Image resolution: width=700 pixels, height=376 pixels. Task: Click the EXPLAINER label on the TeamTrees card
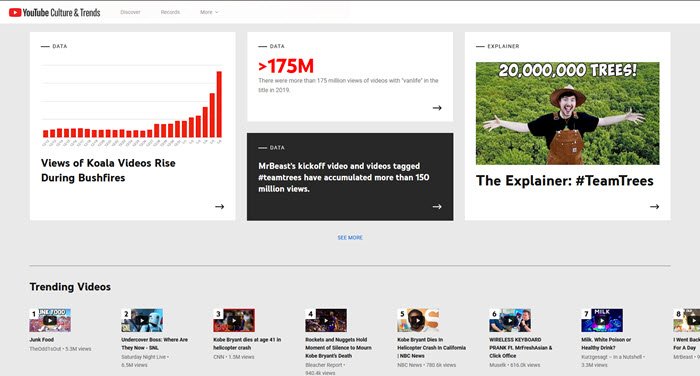(503, 46)
